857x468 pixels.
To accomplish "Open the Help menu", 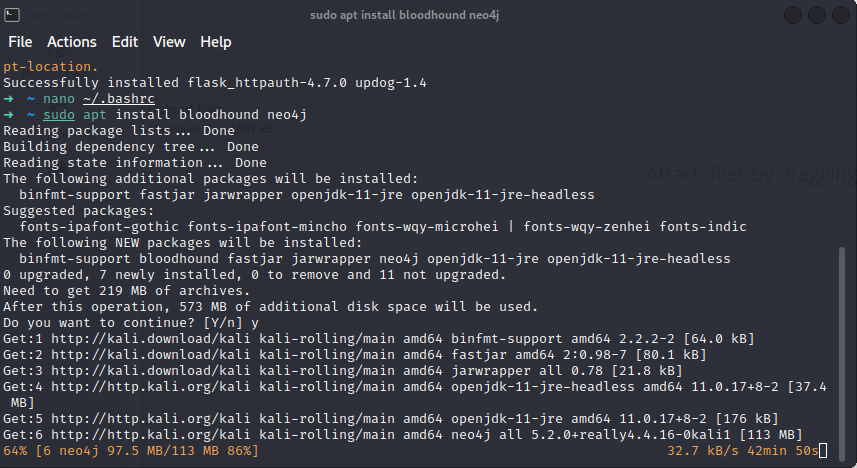I will pos(216,42).
